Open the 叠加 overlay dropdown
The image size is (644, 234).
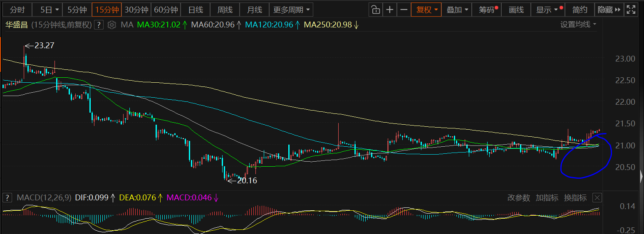[457, 10]
